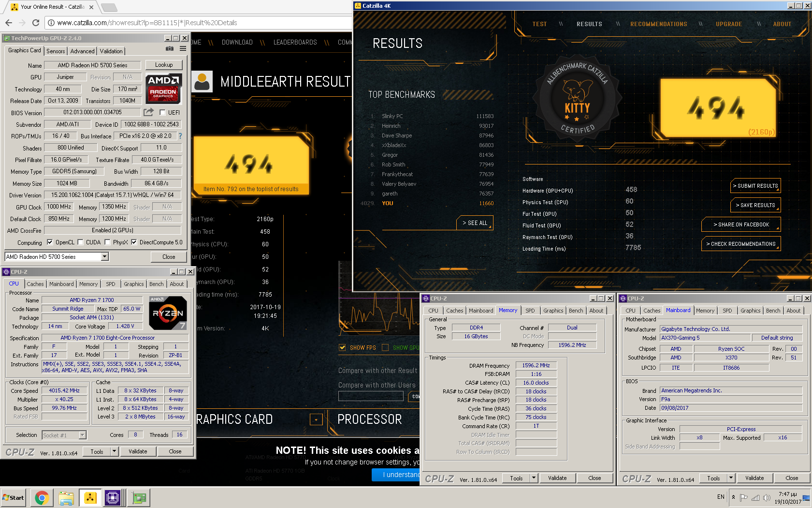Click the Lookup button in GPU-Z
The width and height of the screenshot is (812, 508).
164,65
